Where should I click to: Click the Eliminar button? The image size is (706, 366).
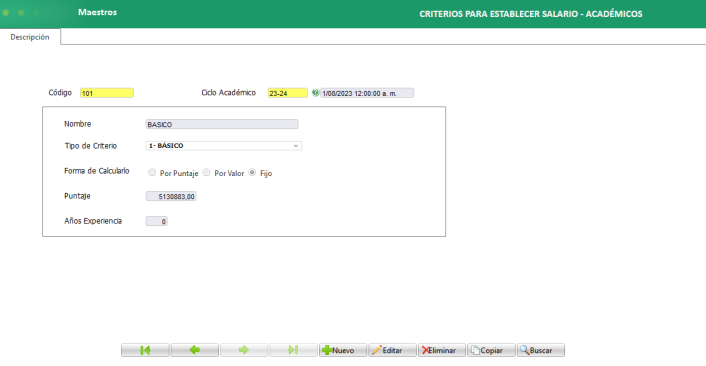pyautogui.click(x=442, y=350)
